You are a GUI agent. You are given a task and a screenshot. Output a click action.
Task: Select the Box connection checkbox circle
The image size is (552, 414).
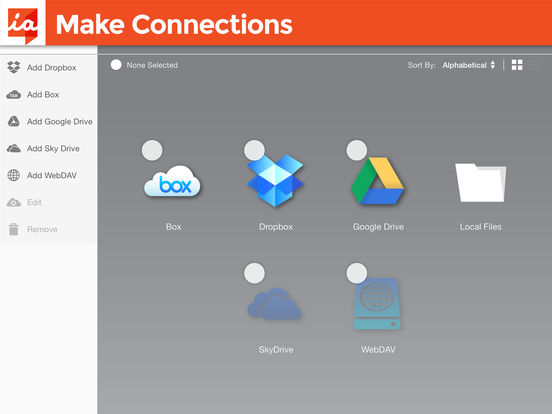click(x=152, y=150)
